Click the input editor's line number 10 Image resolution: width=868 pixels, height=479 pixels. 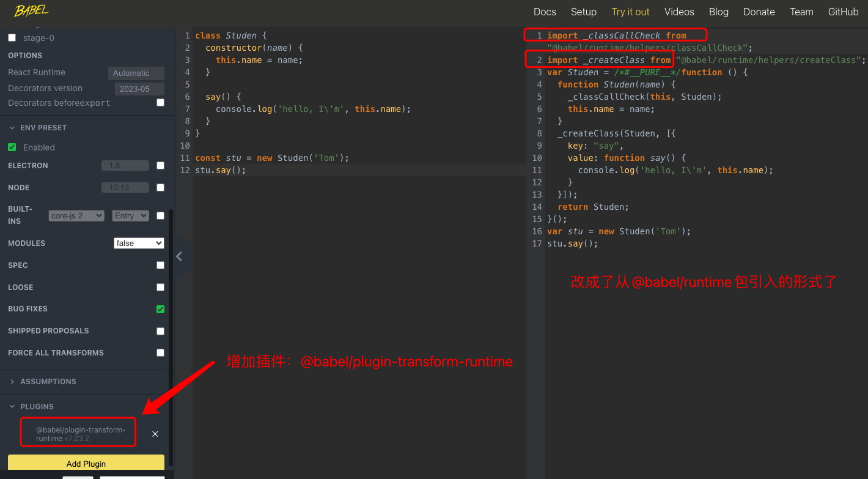185,146
